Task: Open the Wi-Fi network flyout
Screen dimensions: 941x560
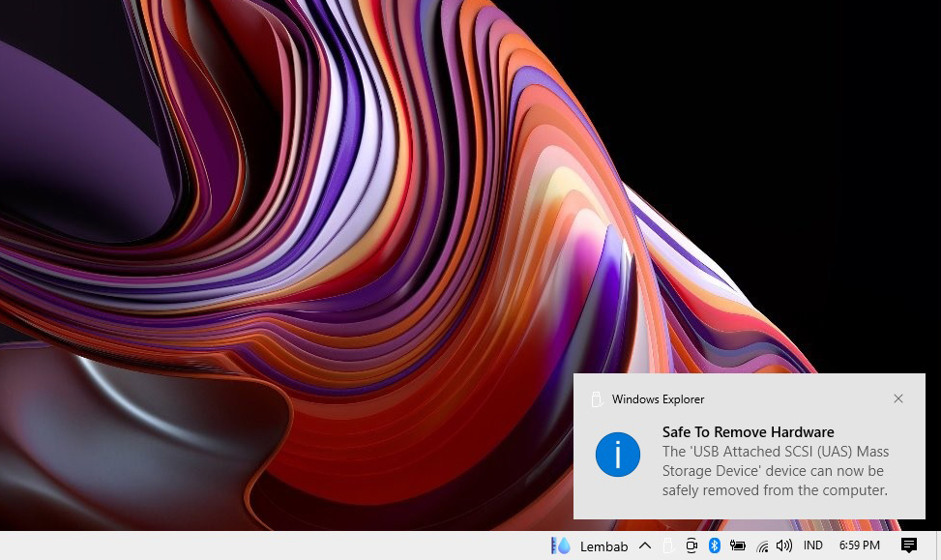Action: coord(762,546)
